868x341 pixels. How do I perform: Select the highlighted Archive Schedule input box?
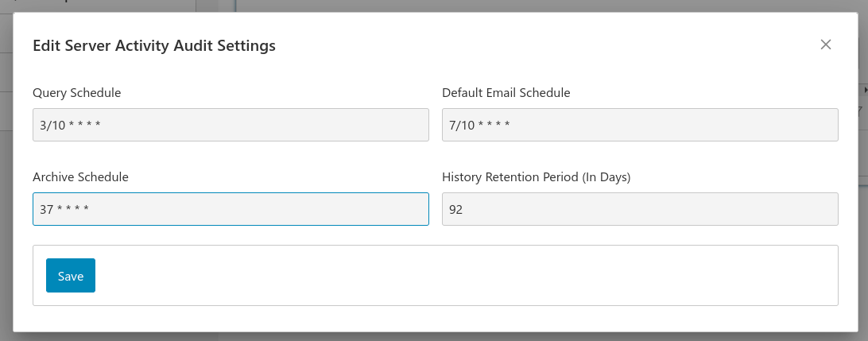click(231, 209)
